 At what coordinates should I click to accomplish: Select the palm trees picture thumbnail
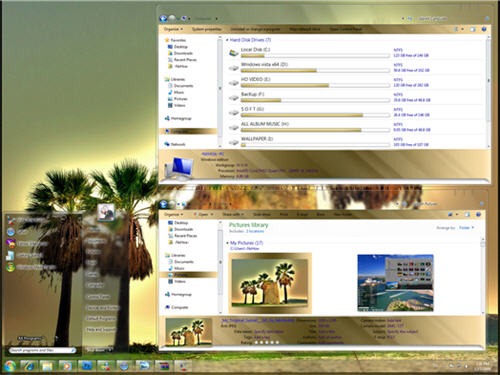coord(270,283)
